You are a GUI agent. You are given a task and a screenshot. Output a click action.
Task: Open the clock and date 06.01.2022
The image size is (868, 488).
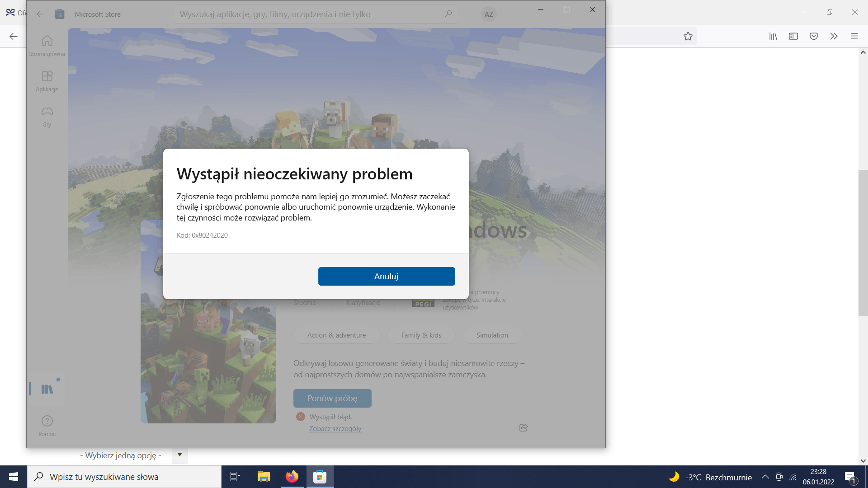[818, 477]
